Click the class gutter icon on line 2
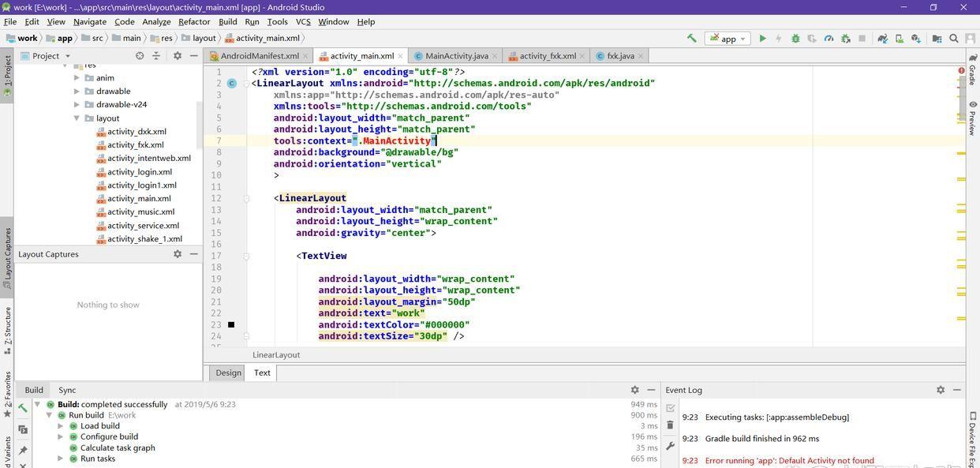The image size is (980, 468). click(232, 83)
